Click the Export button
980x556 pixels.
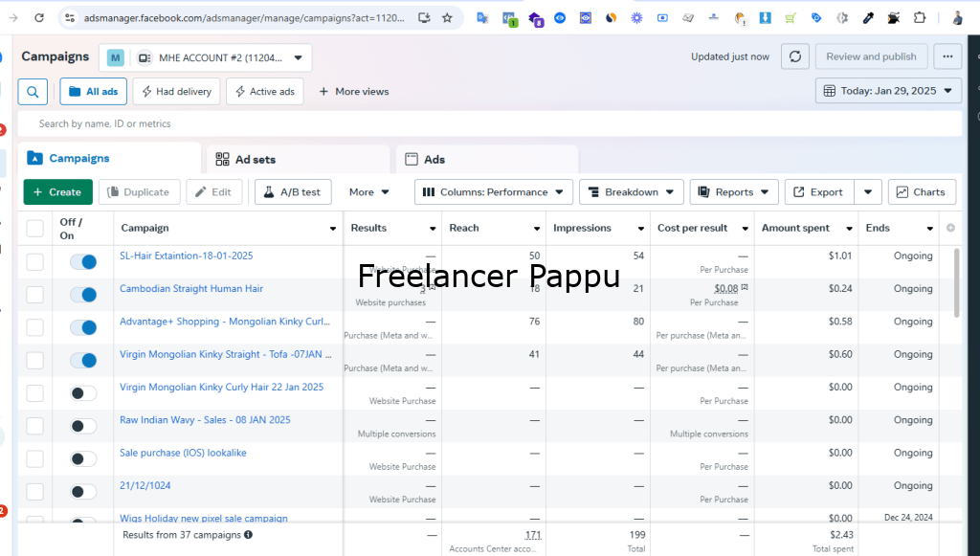coord(819,192)
